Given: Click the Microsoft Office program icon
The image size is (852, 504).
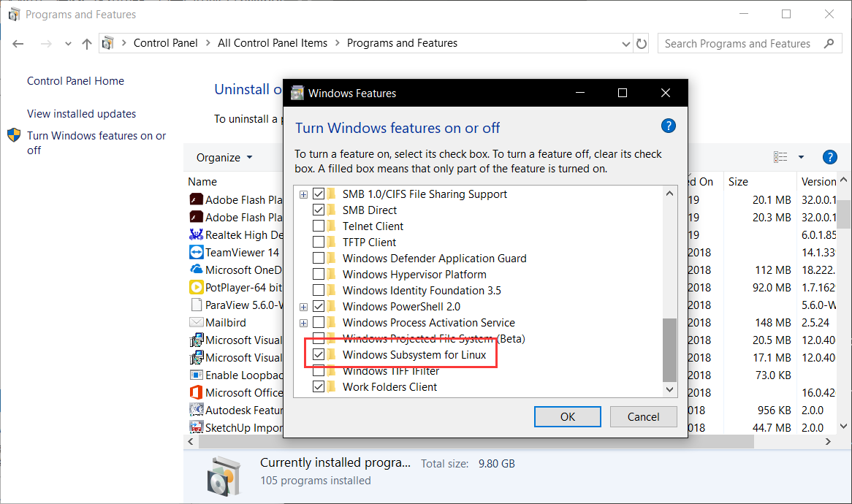Looking at the screenshot, I should [196, 392].
